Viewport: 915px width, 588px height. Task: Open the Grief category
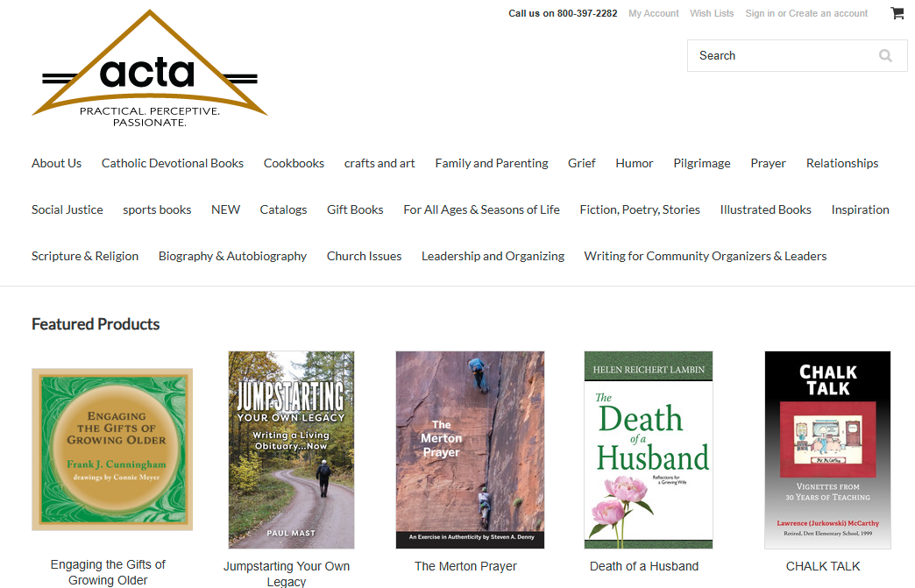pos(581,163)
